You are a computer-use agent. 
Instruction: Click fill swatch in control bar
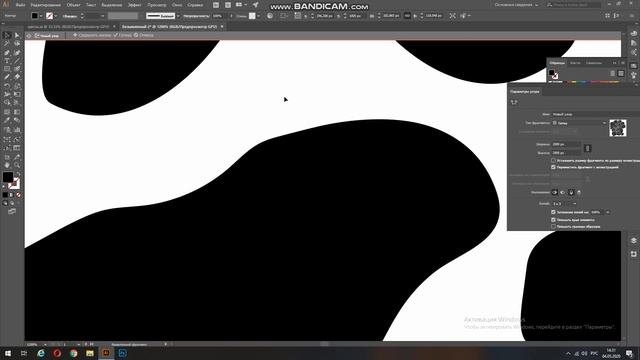pyautogui.click(x=35, y=16)
